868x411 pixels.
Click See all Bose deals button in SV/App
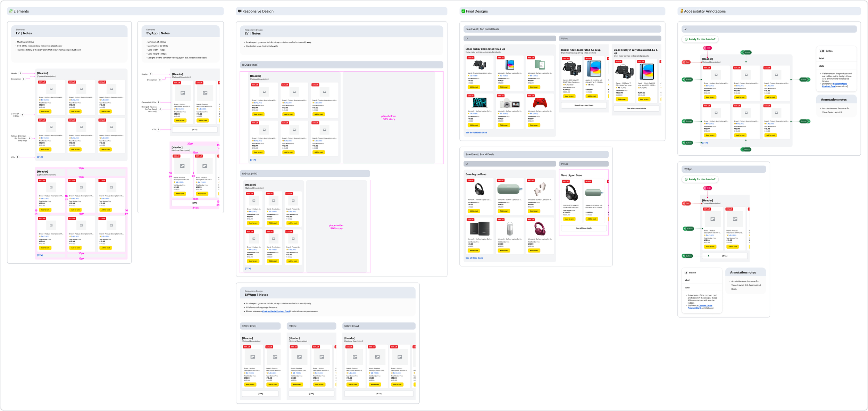coord(584,228)
